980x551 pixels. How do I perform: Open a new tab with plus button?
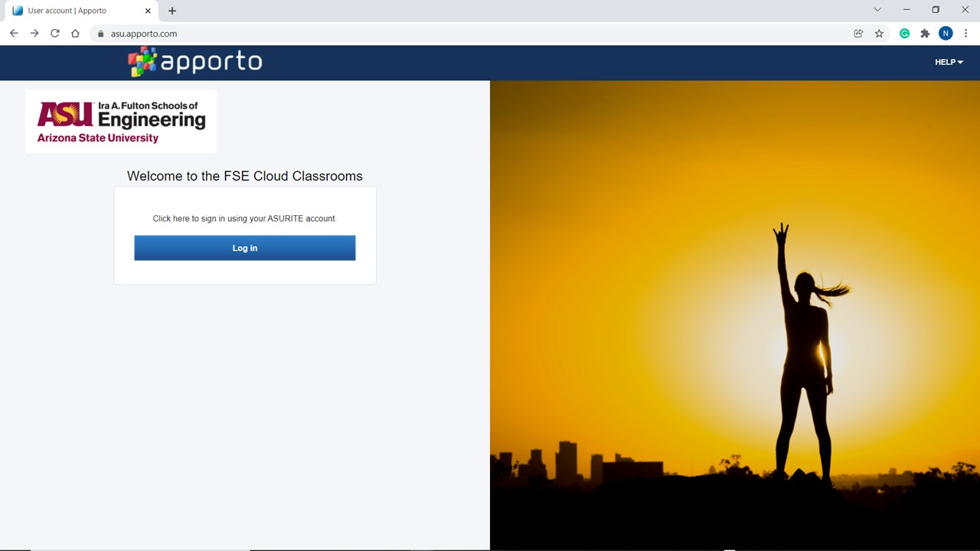click(172, 11)
